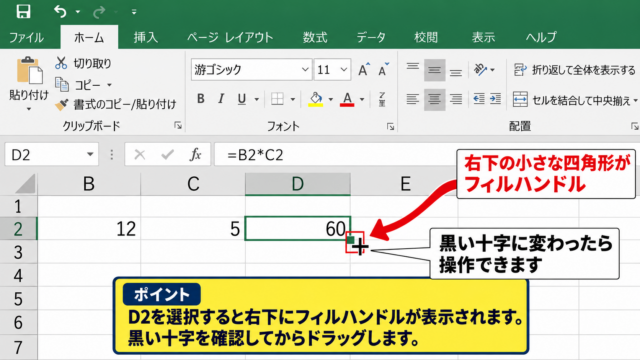This screenshot has width=640, height=360.
Task: Copy selection with コピー
Action: 78,85
